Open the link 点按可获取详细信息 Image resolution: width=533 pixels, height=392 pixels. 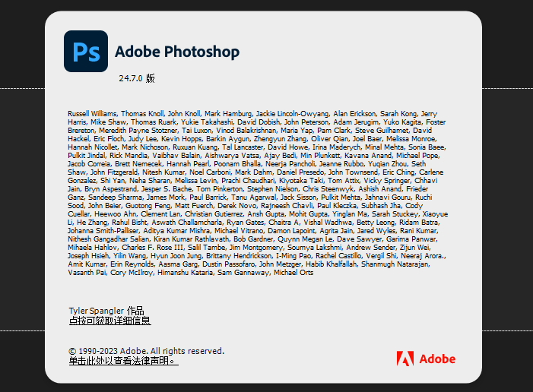pyautogui.click(x=109, y=321)
